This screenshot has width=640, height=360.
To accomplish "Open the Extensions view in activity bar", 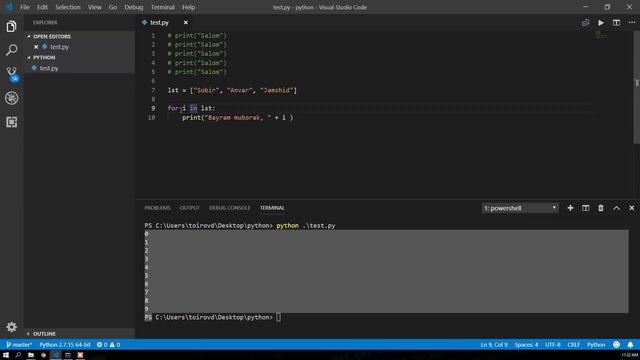I will [11, 122].
